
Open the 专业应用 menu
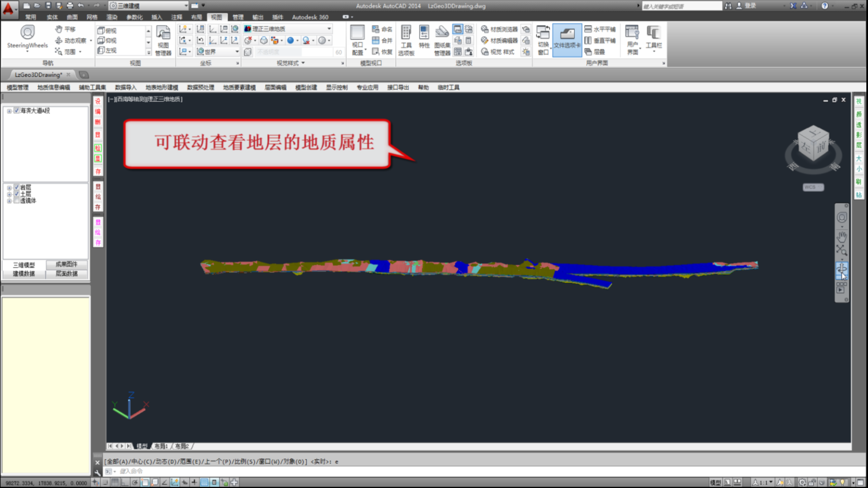[368, 87]
